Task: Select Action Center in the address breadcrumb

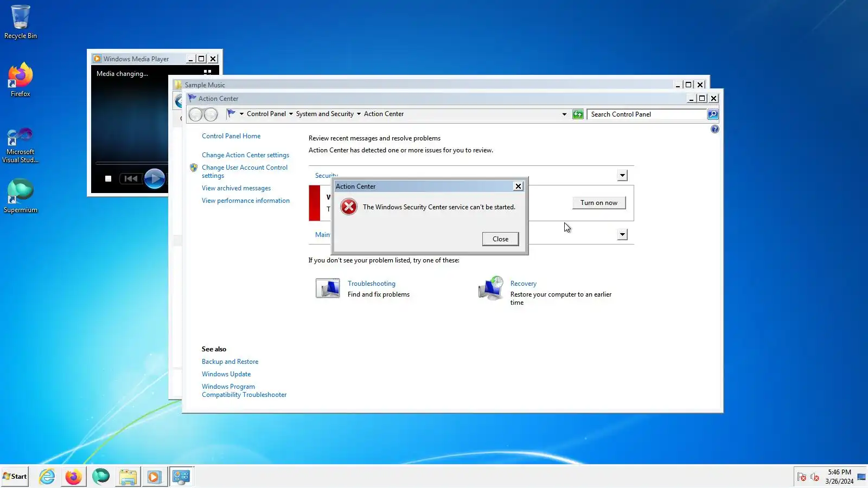Action: (x=384, y=114)
